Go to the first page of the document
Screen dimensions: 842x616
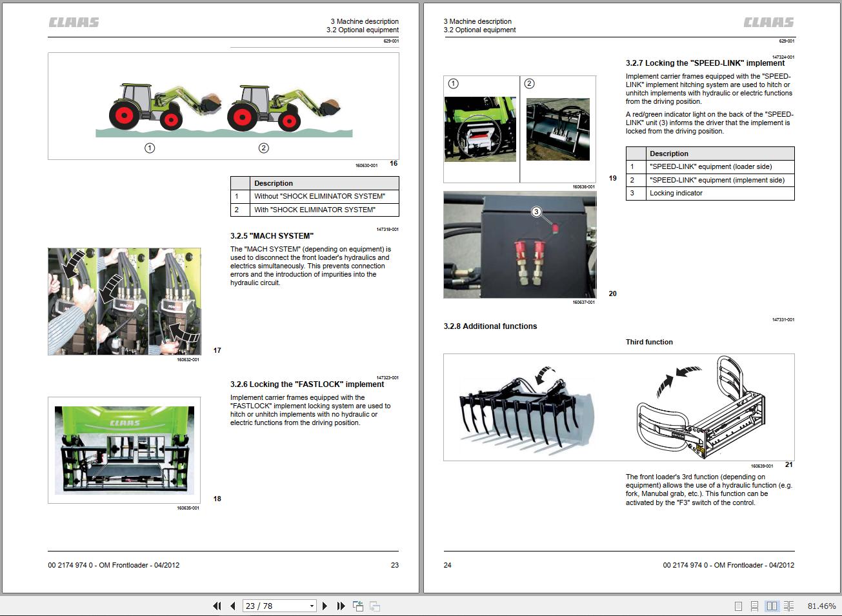[x=217, y=606]
